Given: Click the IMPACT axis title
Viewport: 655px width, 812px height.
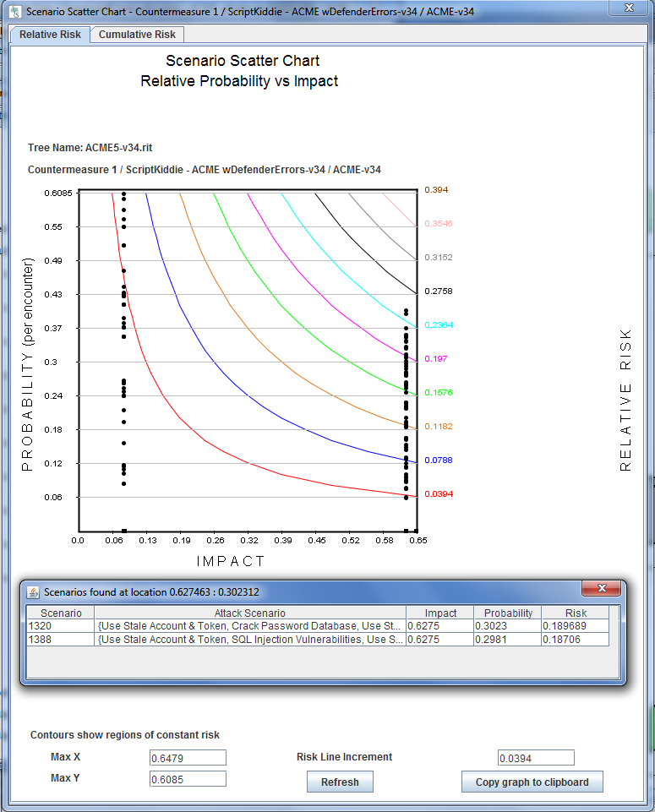Looking at the screenshot, I should [x=231, y=561].
